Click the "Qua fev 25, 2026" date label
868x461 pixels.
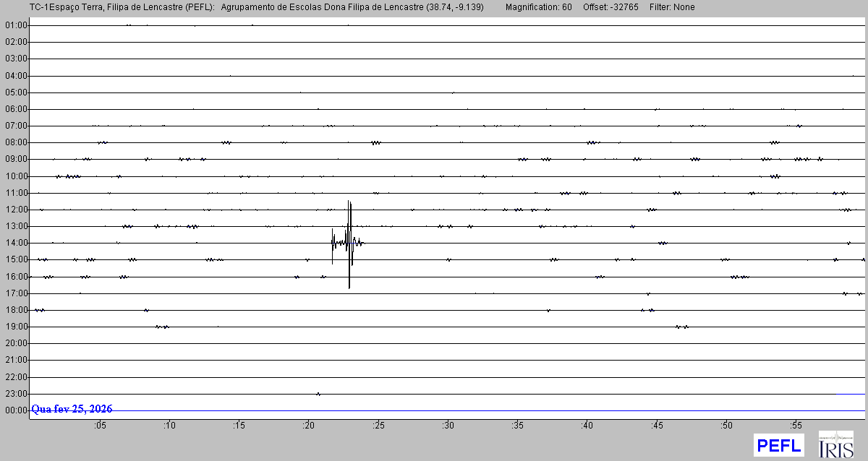[72, 409]
